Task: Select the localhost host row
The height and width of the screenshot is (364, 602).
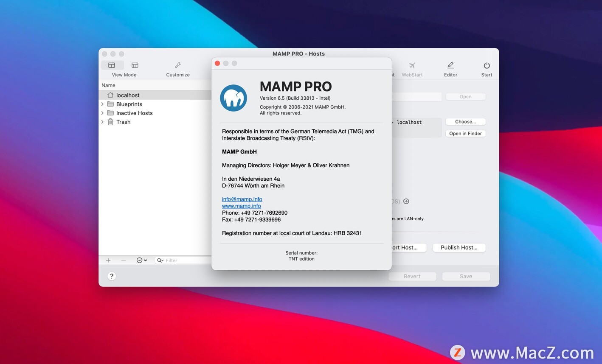Action: click(155, 95)
